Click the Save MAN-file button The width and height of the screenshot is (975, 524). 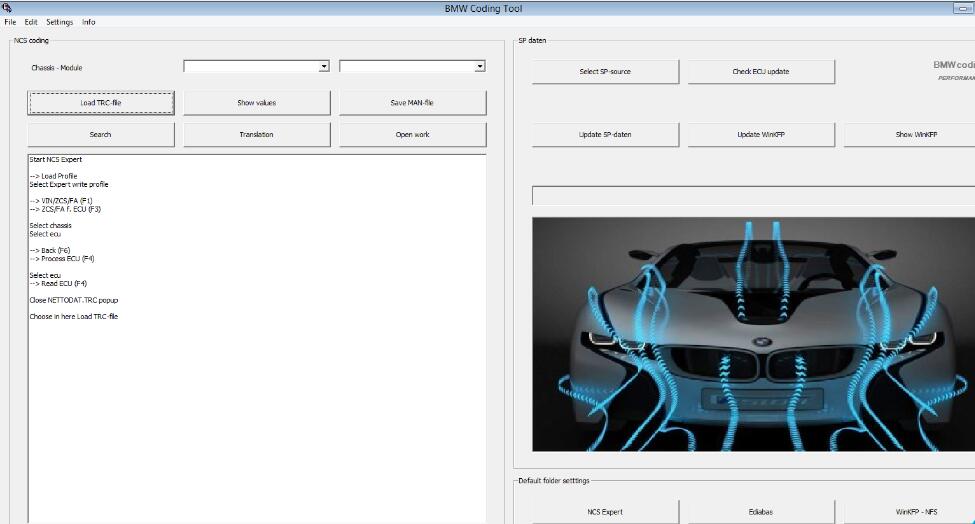(412, 103)
